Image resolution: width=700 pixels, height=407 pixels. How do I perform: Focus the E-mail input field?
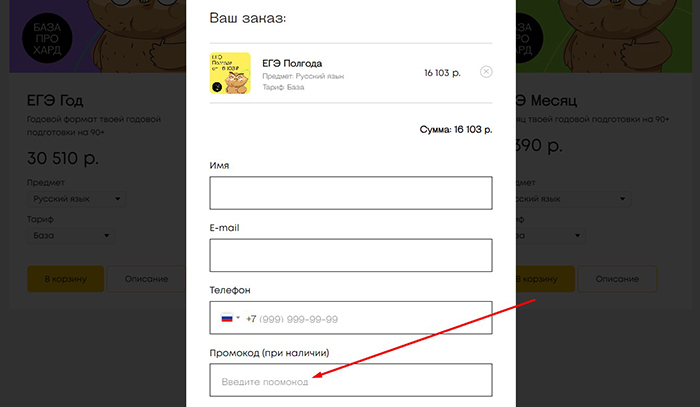(x=351, y=255)
